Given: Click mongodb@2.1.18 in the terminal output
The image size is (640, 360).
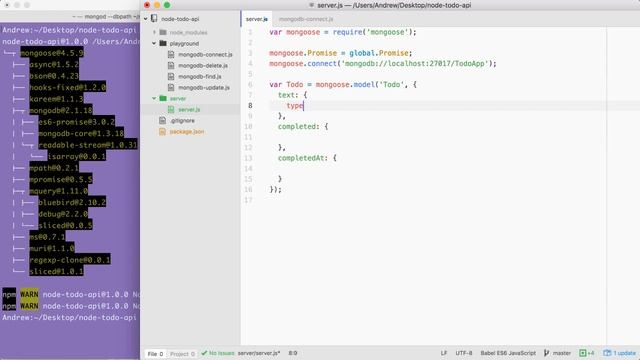Looking at the screenshot, I should click(61, 110).
